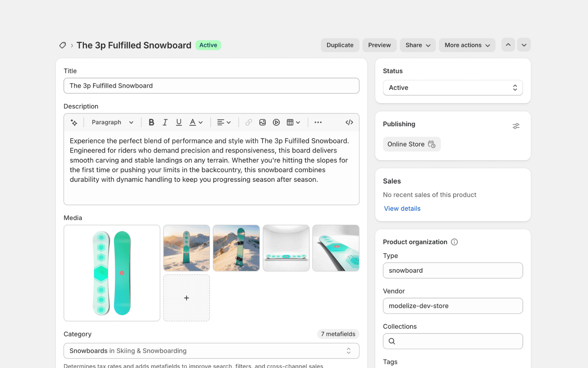Image resolution: width=588 pixels, height=368 pixels.
Task: Apply italic formatting to description text
Action: point(165,122)
